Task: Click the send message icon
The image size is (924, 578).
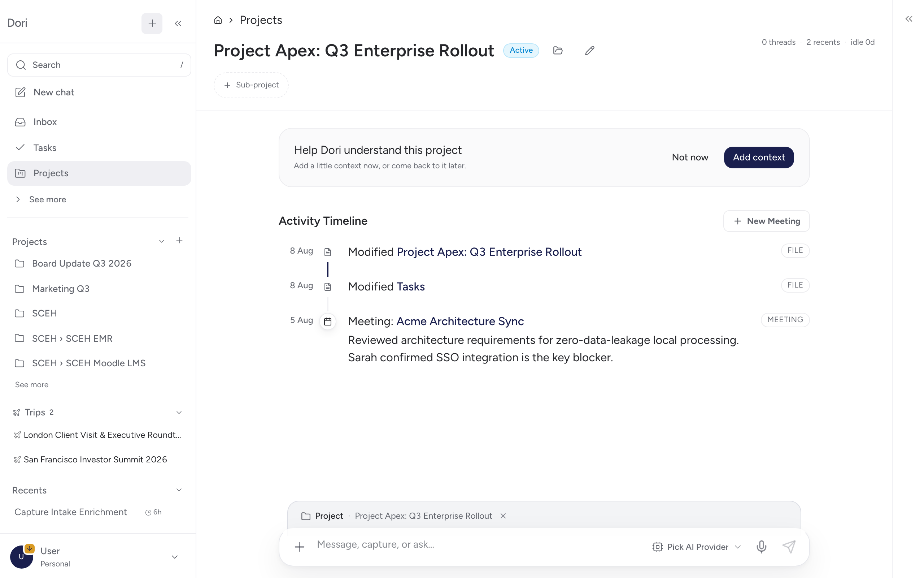Action: 789,547
